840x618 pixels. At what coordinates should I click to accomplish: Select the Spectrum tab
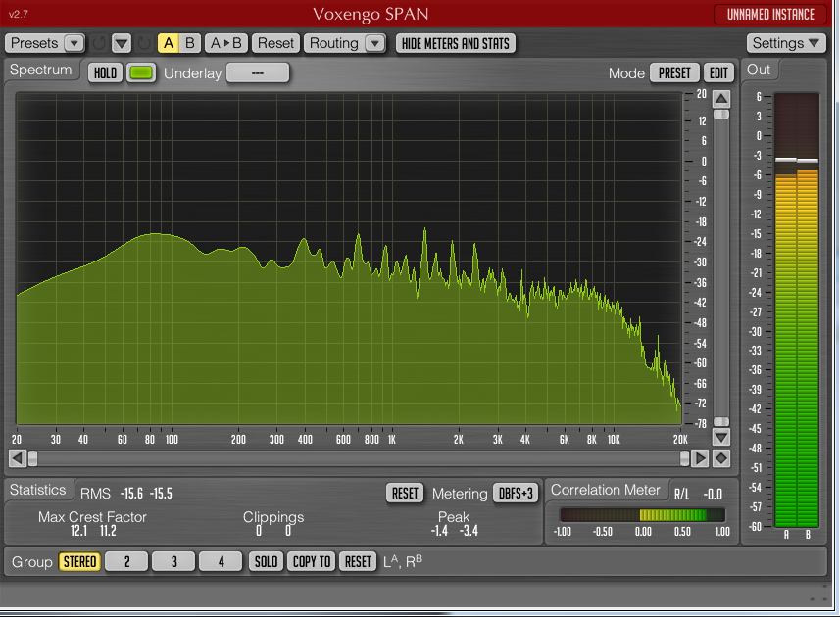(41, 71)
